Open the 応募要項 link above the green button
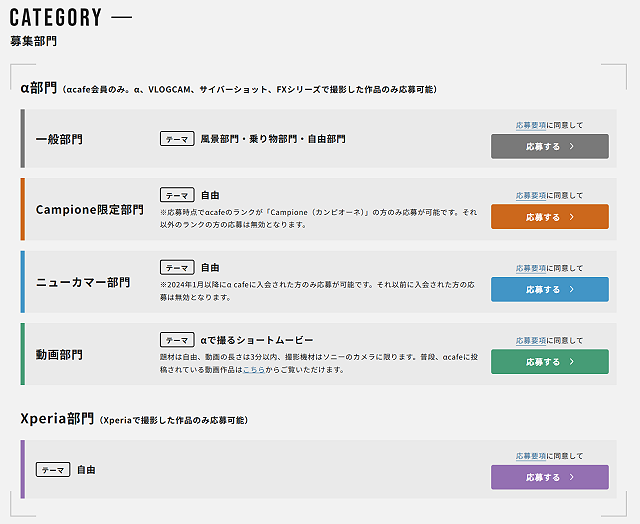 [x=530, y=340]
